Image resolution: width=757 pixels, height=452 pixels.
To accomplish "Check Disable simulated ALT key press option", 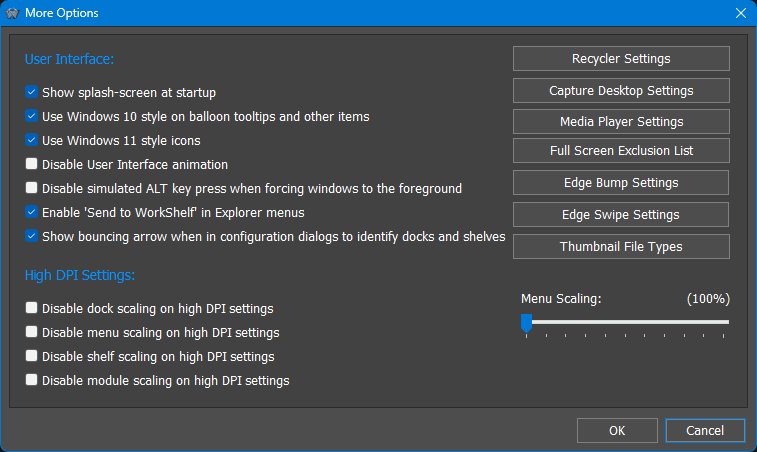I will click(31, 187).
